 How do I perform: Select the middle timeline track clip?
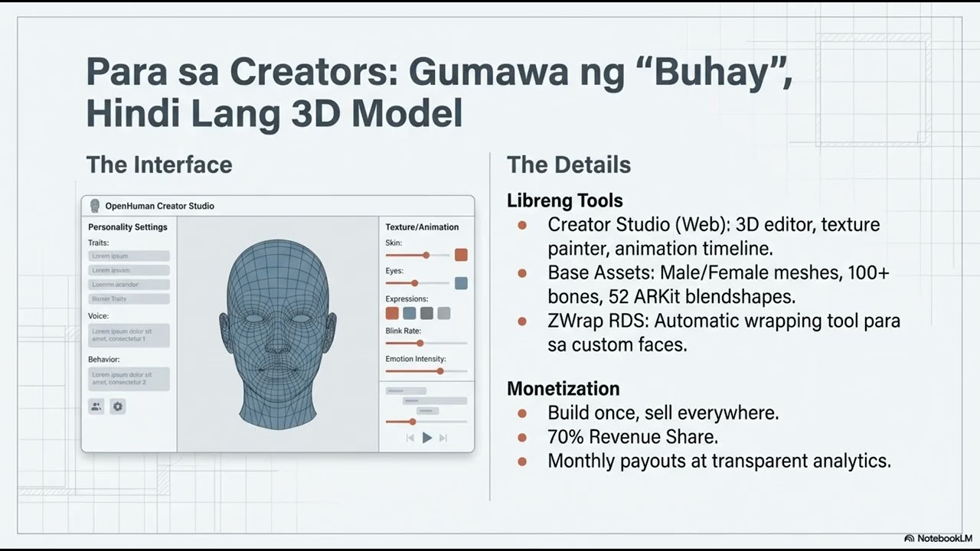tap(435, 401)
